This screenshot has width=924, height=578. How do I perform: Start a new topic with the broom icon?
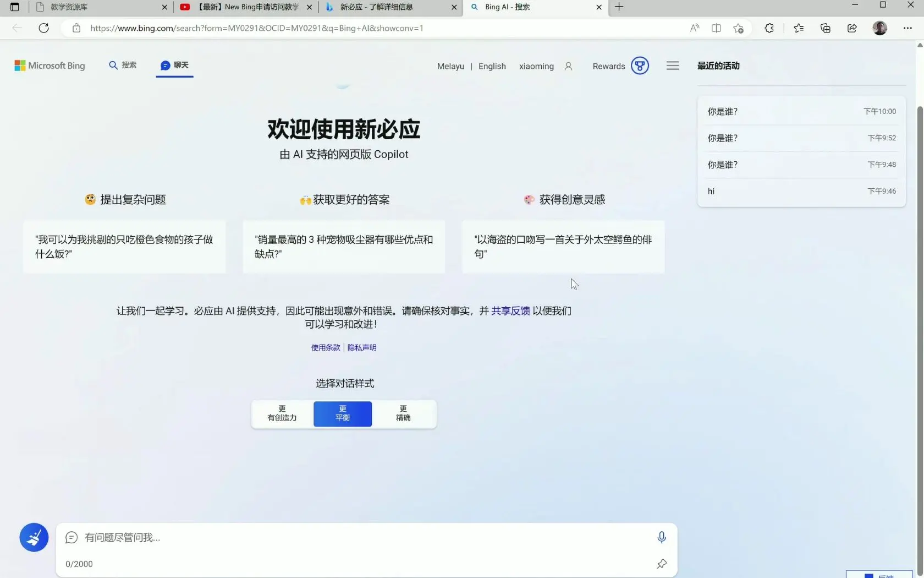pyautogui.click(x=34, y=537)
